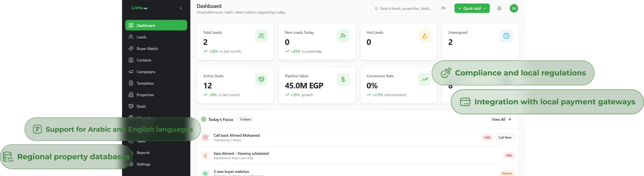Screen dimensions: 644x176
Task: Navigate to Campaigns in the sidebar
Action: [x=146, y=72]
